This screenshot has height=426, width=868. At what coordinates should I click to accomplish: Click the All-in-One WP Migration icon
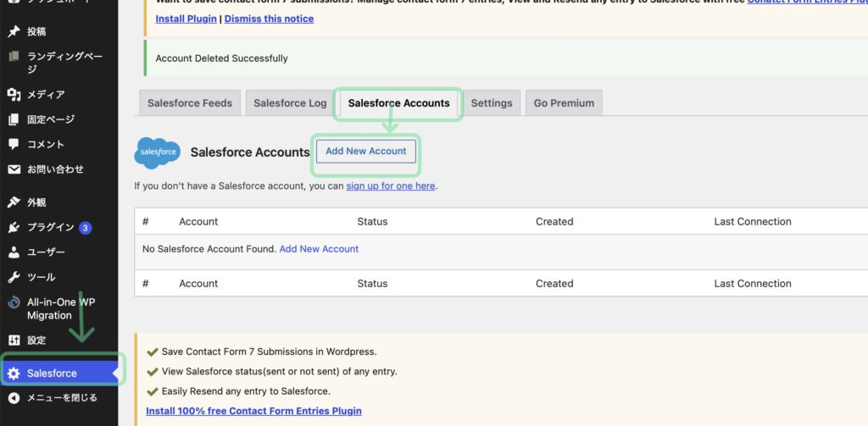click(x=14, y=302)
